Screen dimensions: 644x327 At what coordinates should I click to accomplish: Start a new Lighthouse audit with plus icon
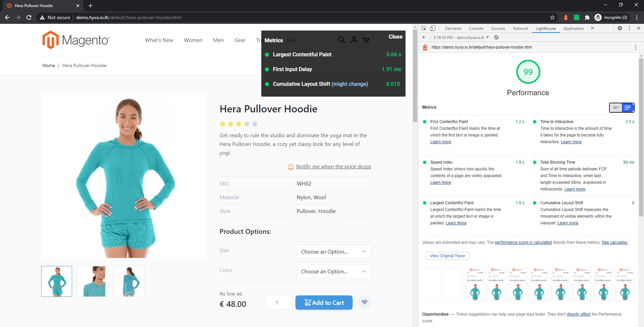point(424,38)
